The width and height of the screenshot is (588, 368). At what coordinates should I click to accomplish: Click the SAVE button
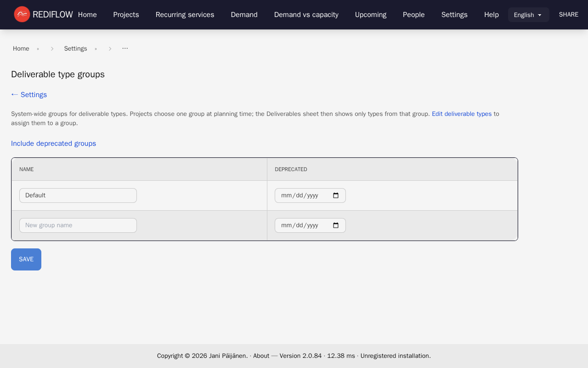(26, 259)
